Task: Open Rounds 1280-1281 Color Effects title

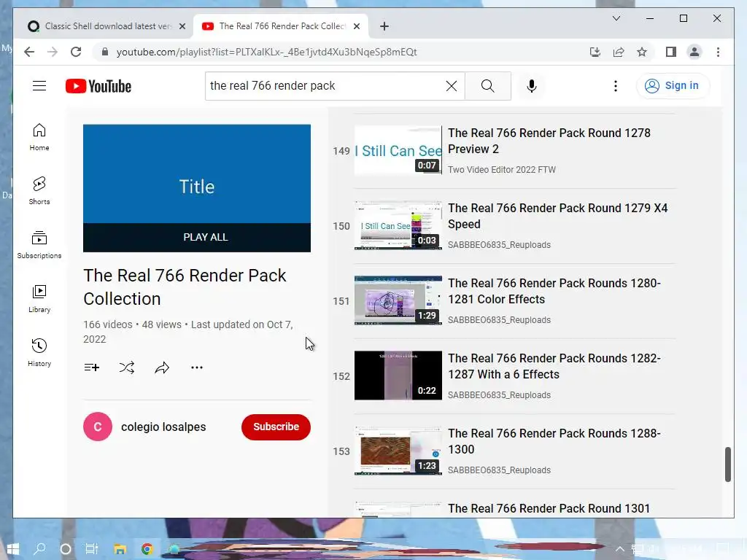Action: [x=554, y=291]
